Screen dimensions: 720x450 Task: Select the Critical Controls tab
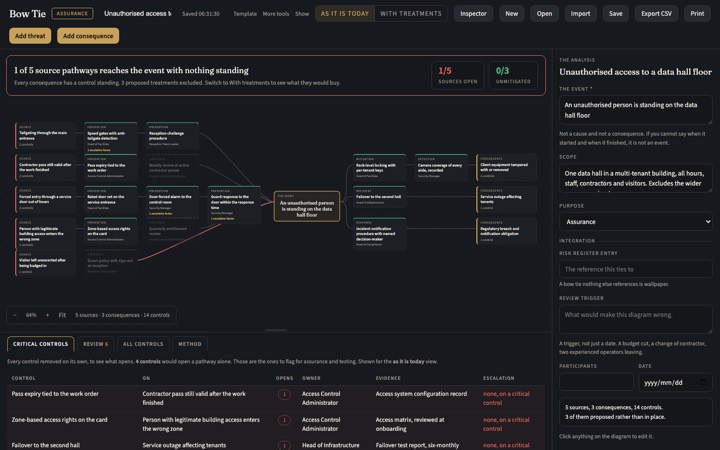click(x=40, y=344)
